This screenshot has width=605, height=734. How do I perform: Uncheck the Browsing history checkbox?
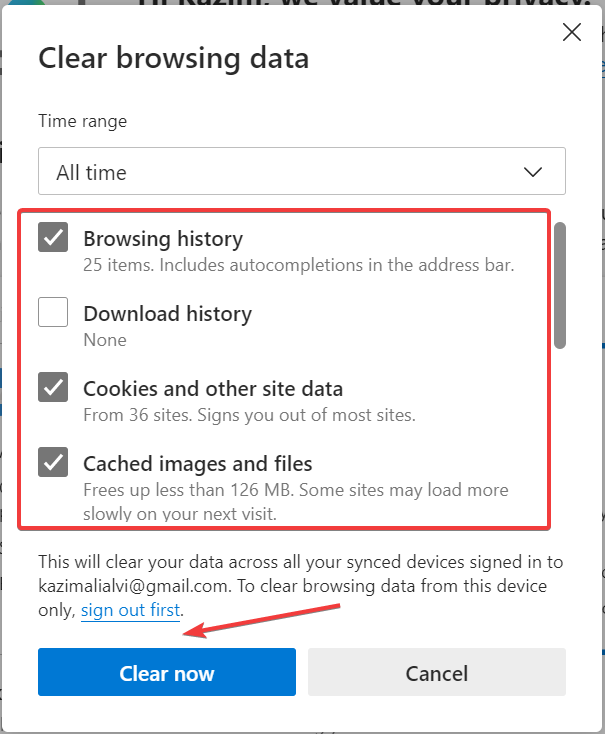coord(53,237)
